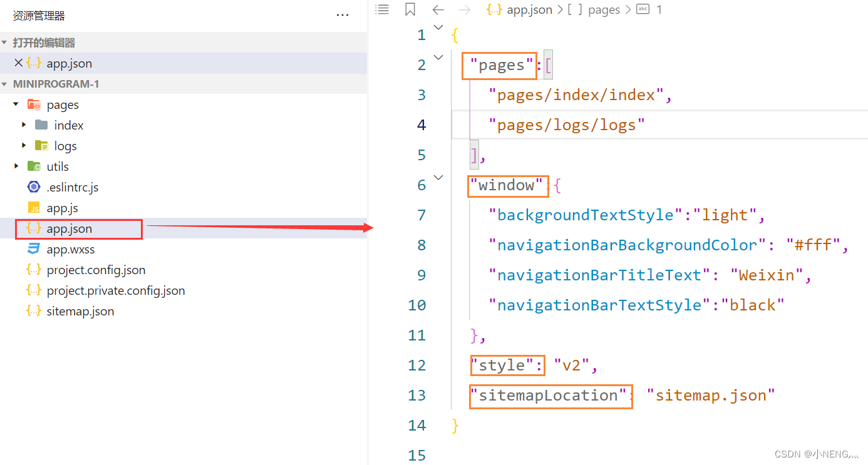Click the "#fff" color value
Screen dimensions: 868x465
[x=814, y=245]
